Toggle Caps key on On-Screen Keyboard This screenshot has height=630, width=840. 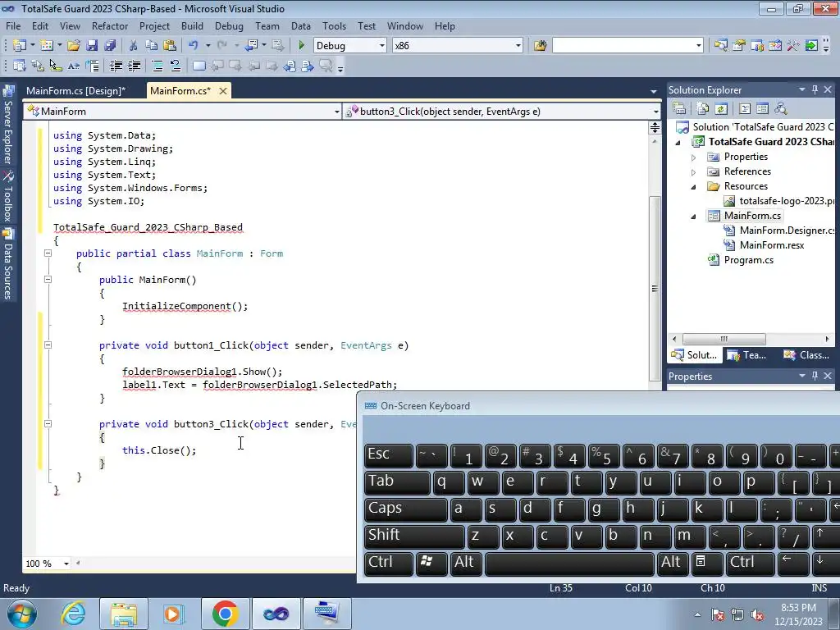(x=405, y=509)
